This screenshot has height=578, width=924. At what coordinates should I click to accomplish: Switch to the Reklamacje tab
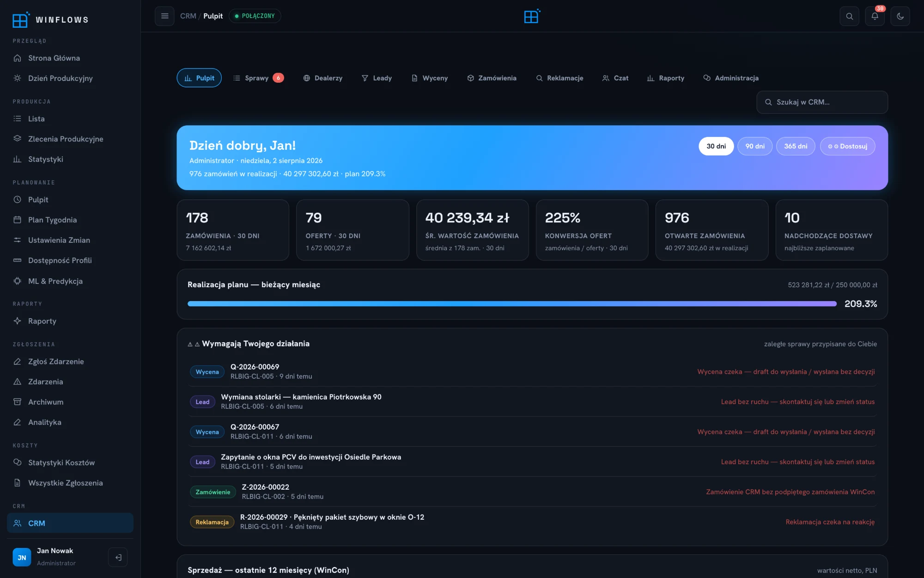(x=559, y=78)
